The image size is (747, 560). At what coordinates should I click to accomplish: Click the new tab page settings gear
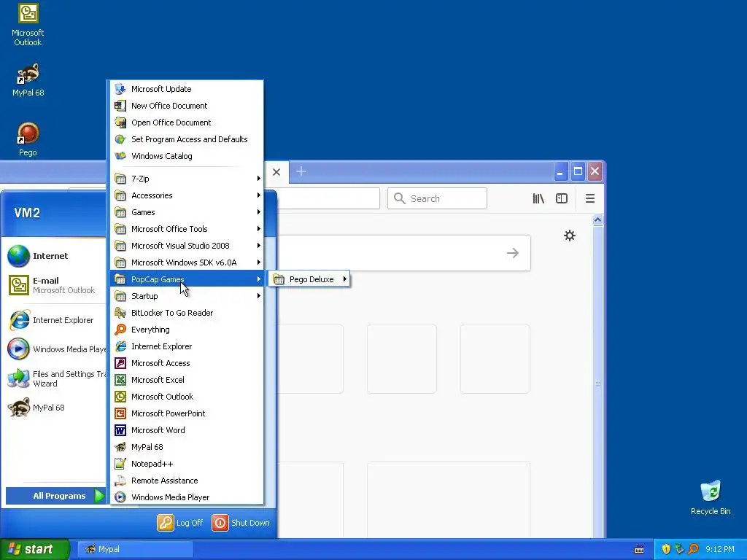coord(570,236)
